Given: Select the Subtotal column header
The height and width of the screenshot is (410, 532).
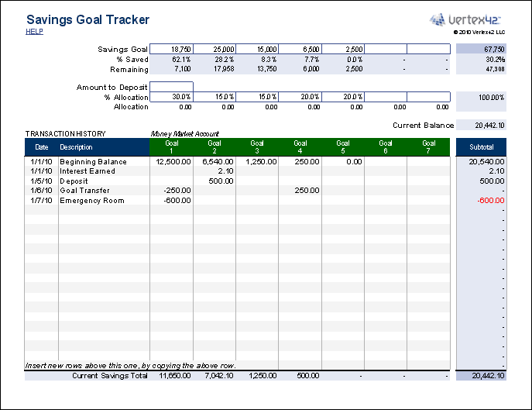Looking at the screenshot, I should click(481, 147).
